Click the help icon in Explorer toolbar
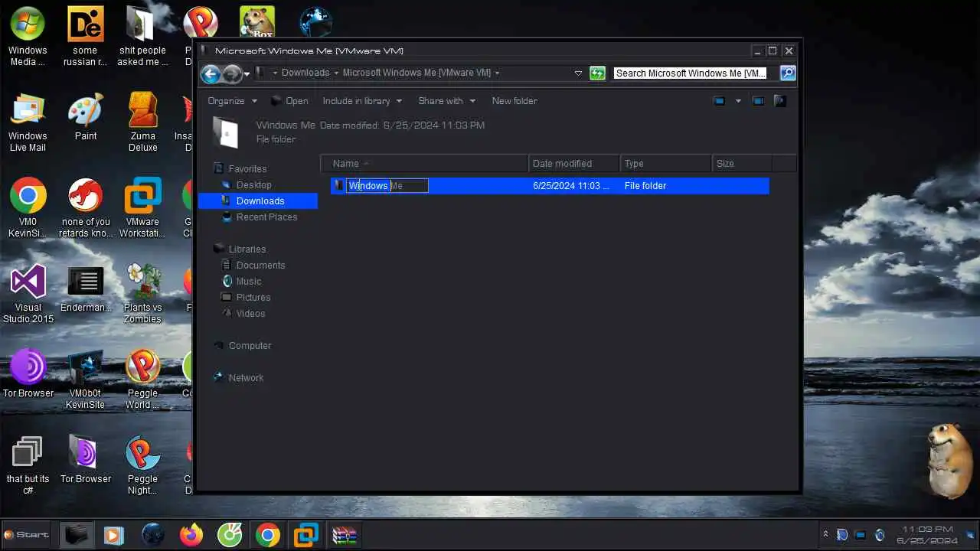This screenshot has height=551, width=980. tap(780, 101)
